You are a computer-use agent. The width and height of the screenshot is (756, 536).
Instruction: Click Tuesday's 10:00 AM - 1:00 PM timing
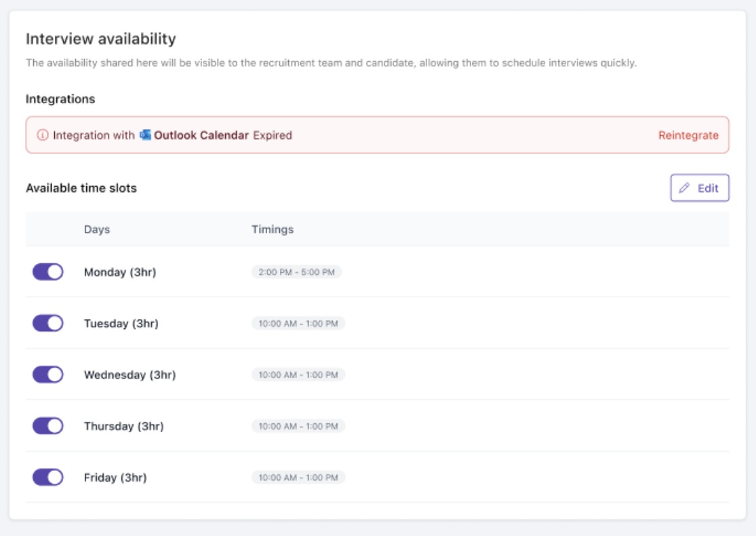coord(298,324)
